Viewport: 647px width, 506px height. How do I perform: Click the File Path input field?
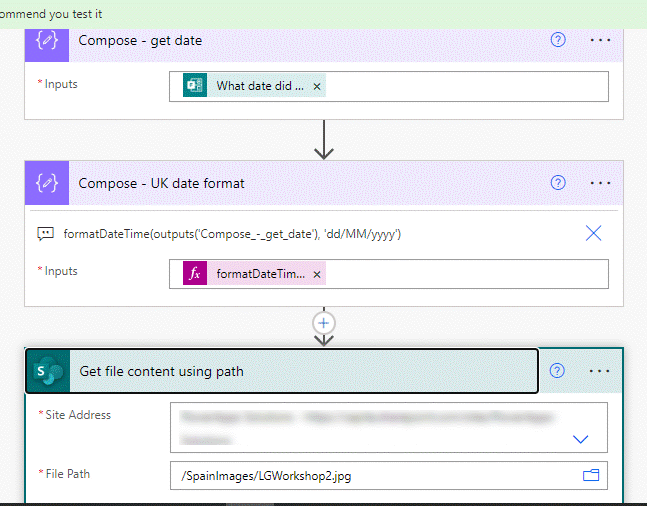click(x=370, y=476)
